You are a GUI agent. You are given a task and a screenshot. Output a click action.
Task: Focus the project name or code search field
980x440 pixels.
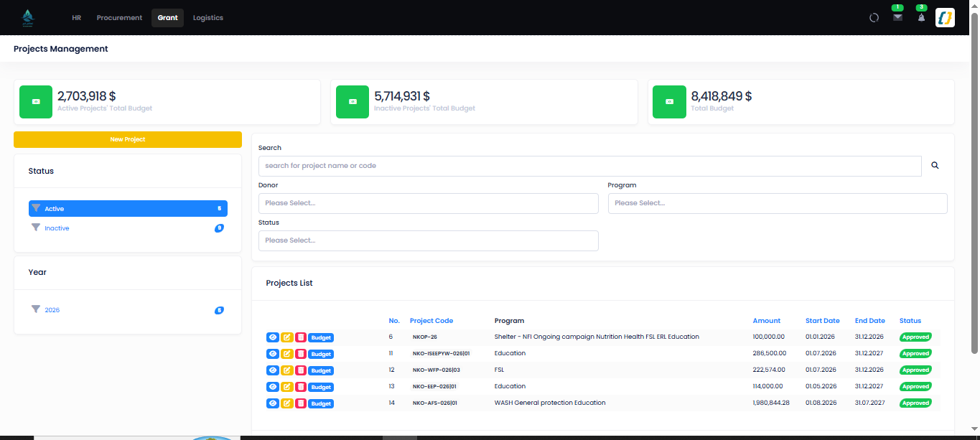589,166
